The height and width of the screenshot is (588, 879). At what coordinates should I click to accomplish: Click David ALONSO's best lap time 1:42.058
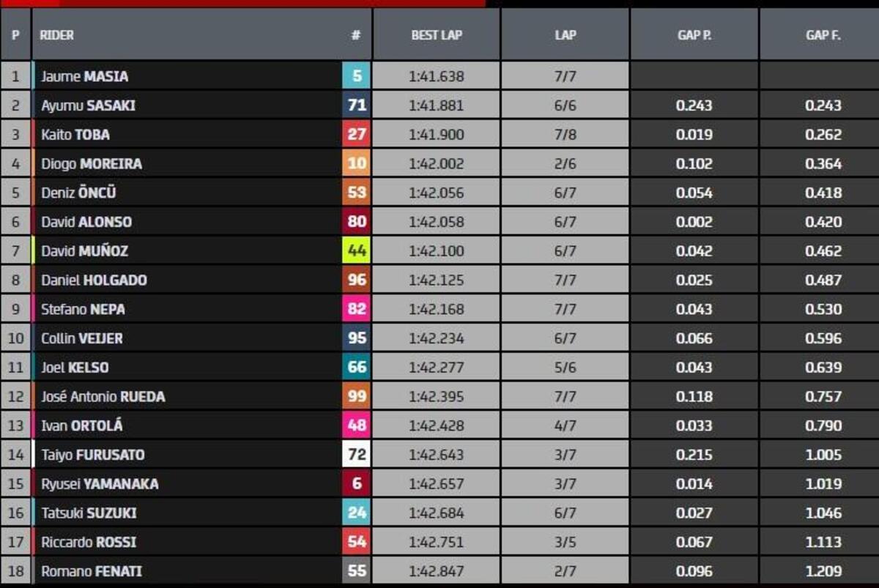[x=437, y=222]
